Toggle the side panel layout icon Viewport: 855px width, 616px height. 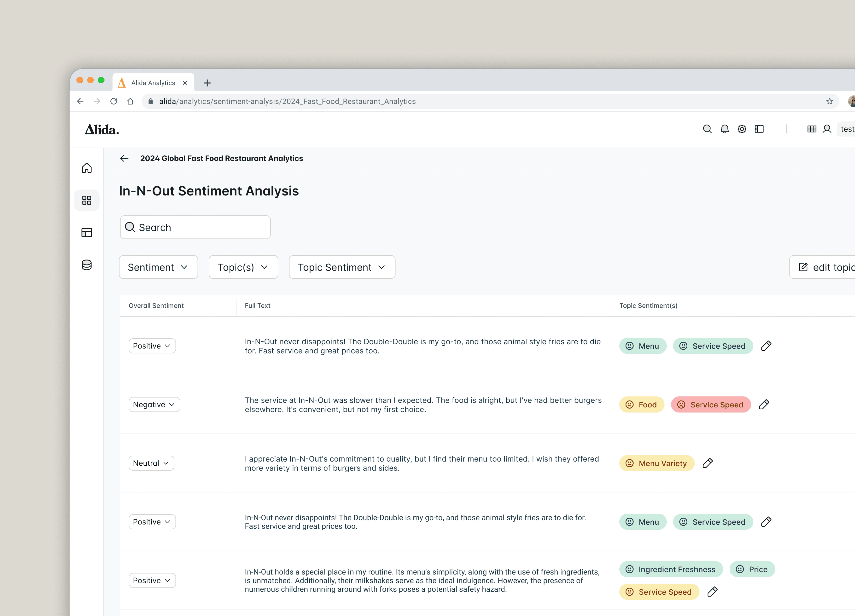pos(759,129)
